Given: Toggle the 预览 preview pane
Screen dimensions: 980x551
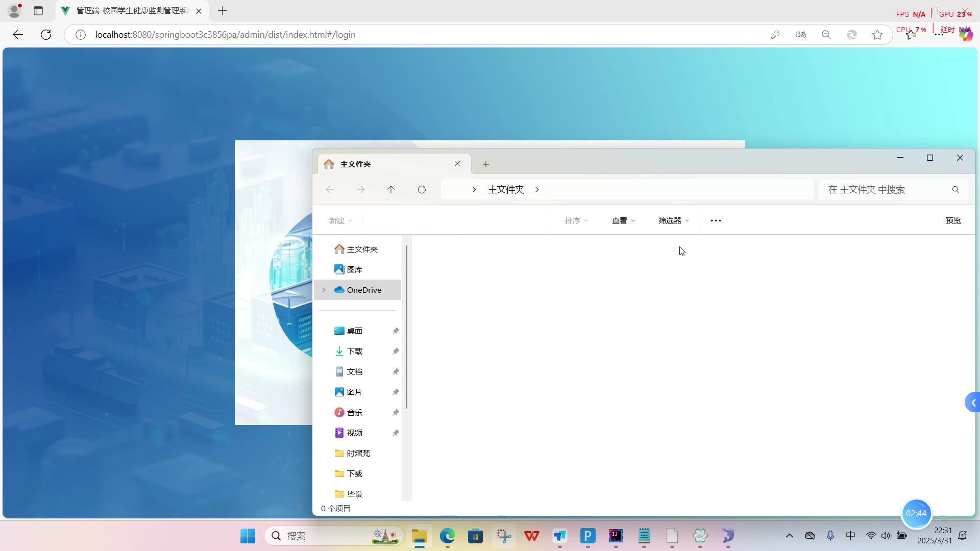Looking at the screenshot, I should coord(953,221).
